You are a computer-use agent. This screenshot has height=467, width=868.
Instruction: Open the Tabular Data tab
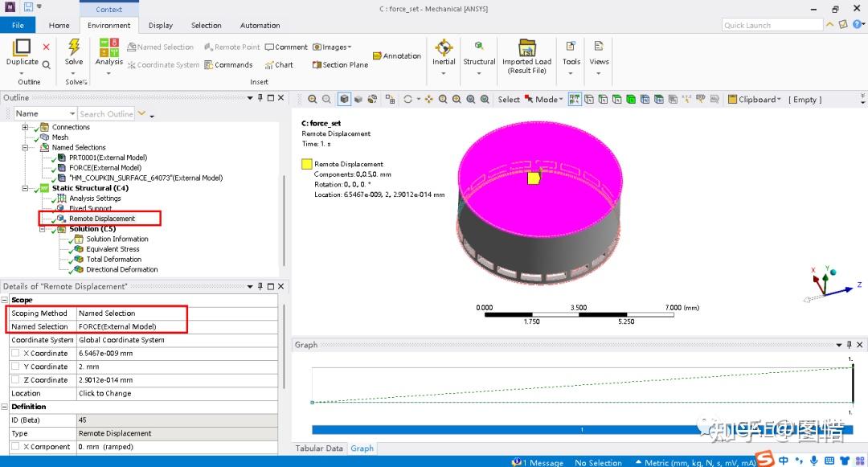click(x=318, y=449)
